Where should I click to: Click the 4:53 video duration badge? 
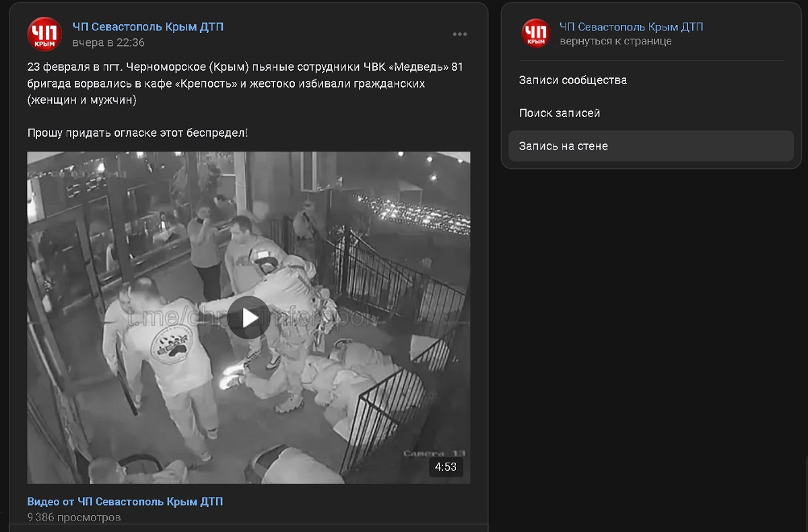[x=446, y=467]
